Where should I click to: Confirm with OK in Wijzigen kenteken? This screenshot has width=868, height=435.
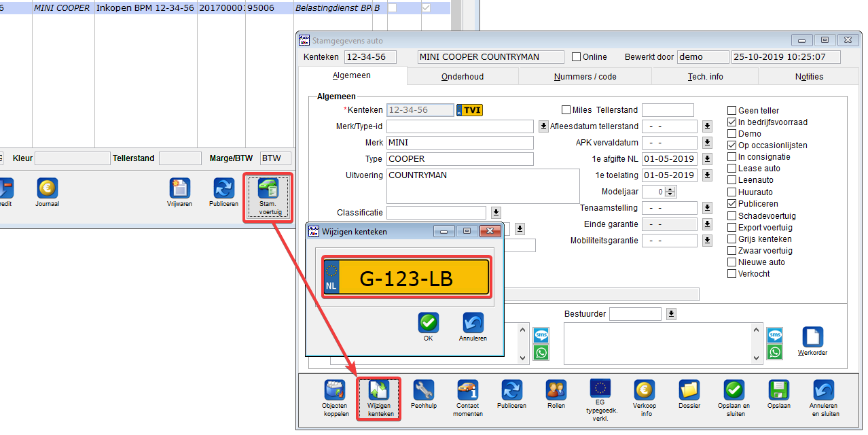pos(428,327)
